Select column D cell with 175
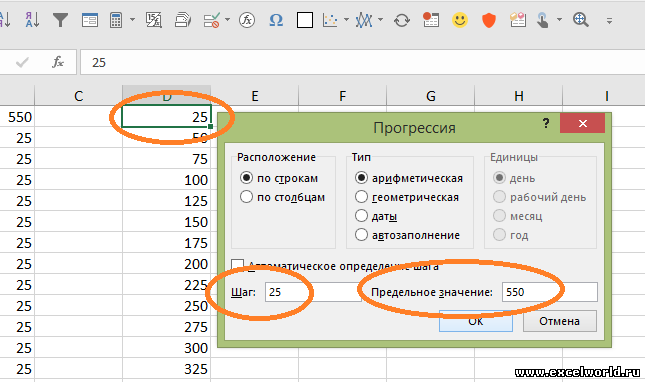The image size is (645, 382). (x=167, y=243)
